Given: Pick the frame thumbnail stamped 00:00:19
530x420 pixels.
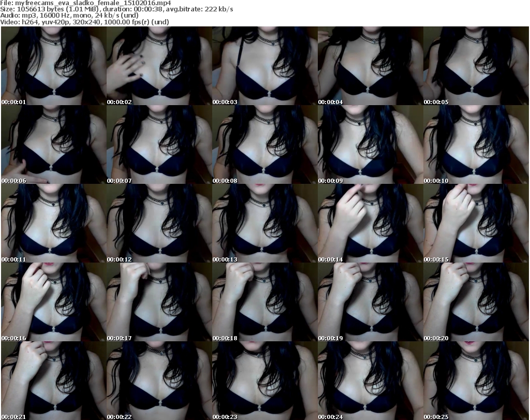Looking at the screenshot, I should [371, 302].
